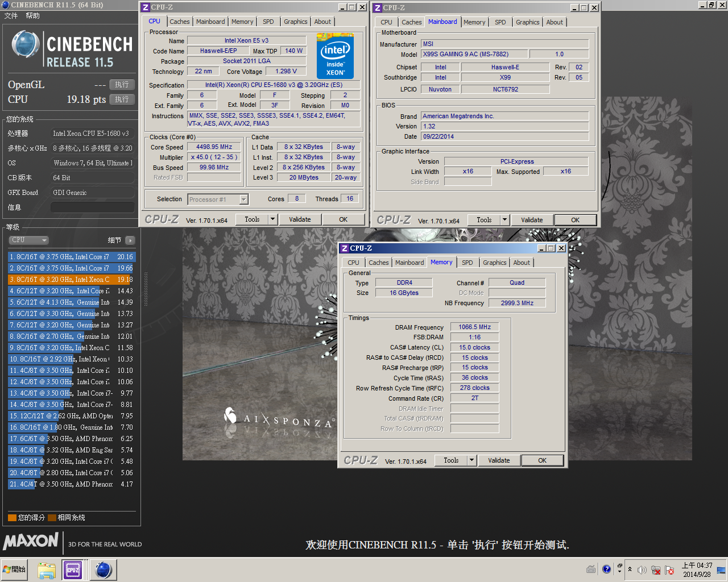Click the mainboard model X99S GAMING 9 AC
728x582 pixels.
point(475,55)
